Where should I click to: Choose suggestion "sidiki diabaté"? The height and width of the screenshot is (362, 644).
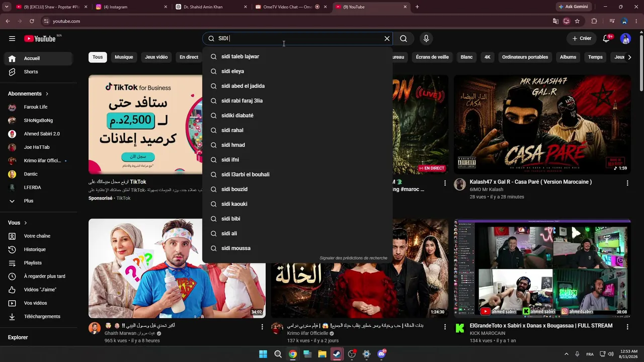pyautogui.click(x=297, y=116)
